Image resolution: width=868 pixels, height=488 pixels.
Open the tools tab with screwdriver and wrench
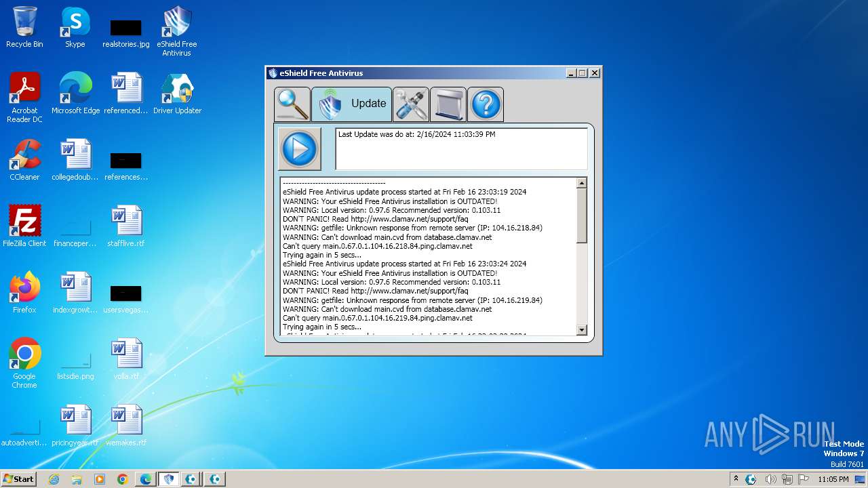point(411,104)
